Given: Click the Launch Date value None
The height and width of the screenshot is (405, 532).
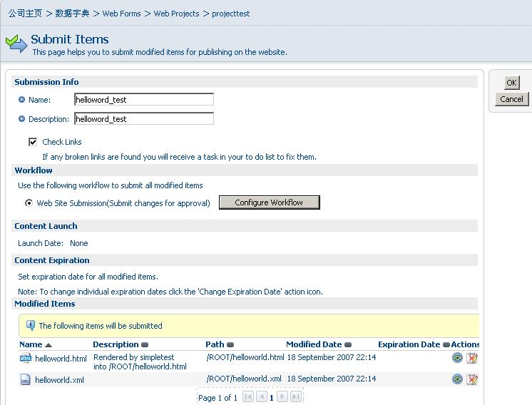Looking at the screenshot, I should [x=78, y=243].
